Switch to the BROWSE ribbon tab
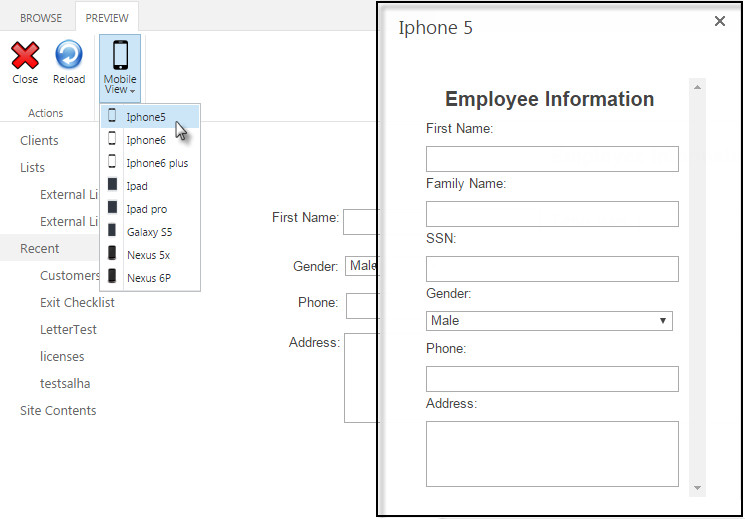Viewport: 745px width, 519px height. pos(41,18)
